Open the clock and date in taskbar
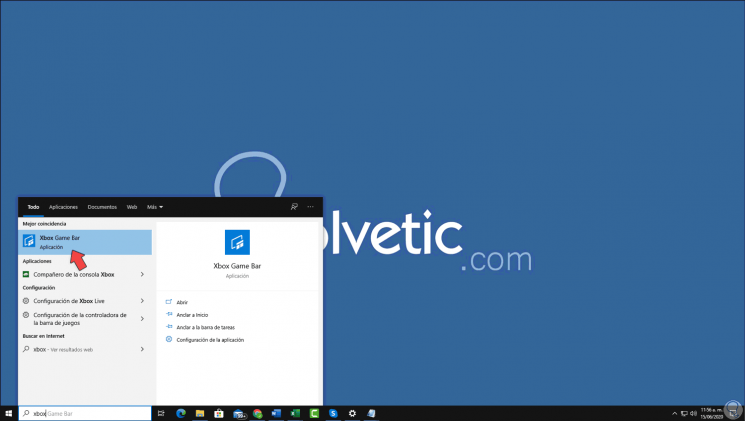The height and width of the screenshot is (421, 745). pos(711,413)
